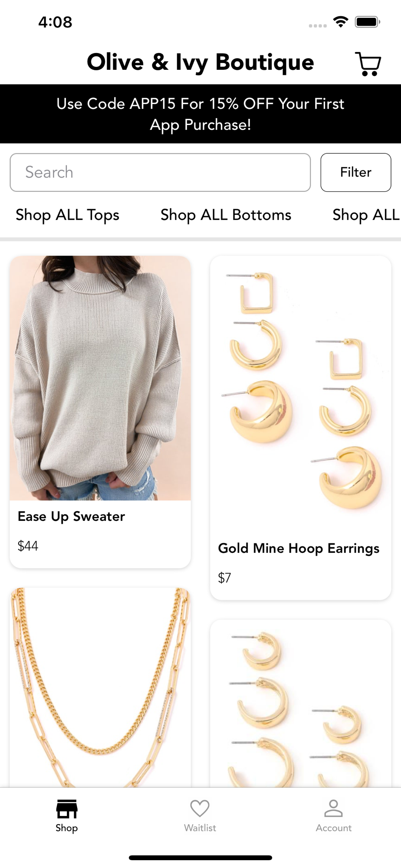This screenshot has height=868, width=401.
Task: Tap the Shop storefront icon
Action: pos(66,809)
